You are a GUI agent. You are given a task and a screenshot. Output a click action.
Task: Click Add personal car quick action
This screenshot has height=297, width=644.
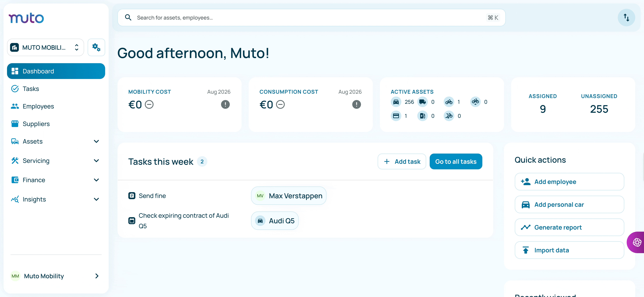(569, 204)
